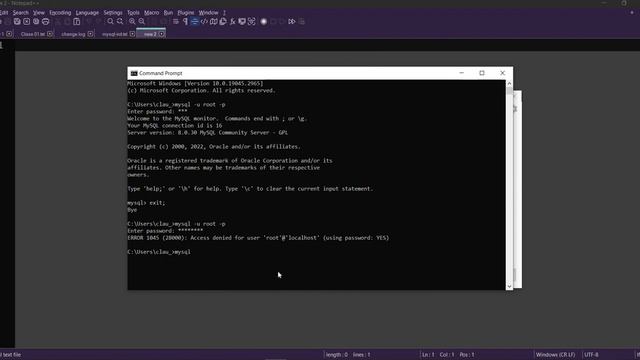This screenshot has height=360, width=640.
Task: Click the Notepad++ line 1 number margin
Action: (2, 46)
